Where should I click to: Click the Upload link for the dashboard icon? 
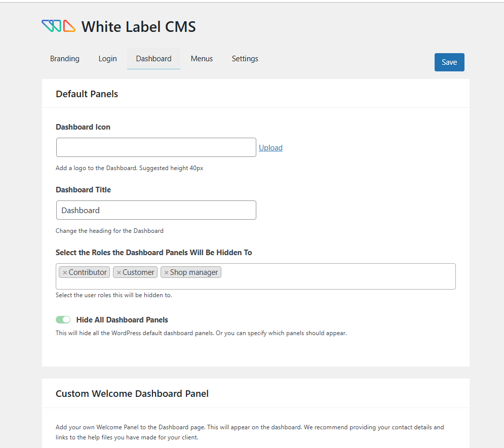pyautogui.click(x=270, y=148)
